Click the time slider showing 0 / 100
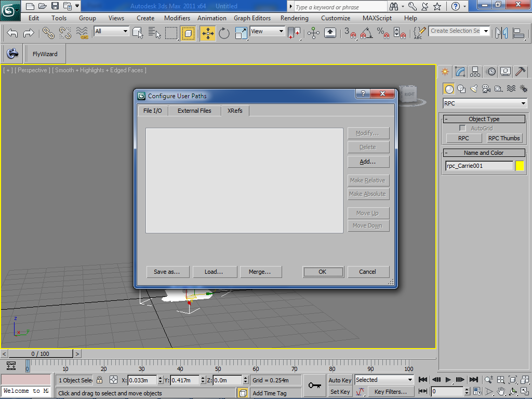 click(x=41, y=354)
